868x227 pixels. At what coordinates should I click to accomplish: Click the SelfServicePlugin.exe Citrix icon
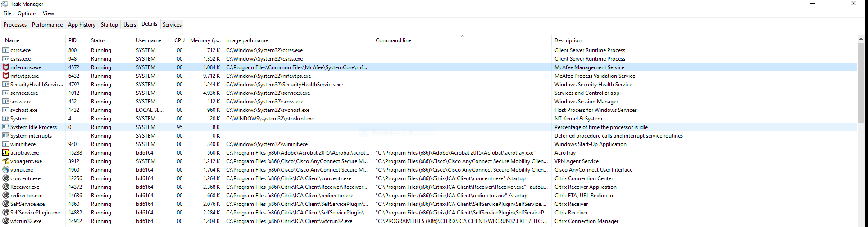[x=6, y=213]
